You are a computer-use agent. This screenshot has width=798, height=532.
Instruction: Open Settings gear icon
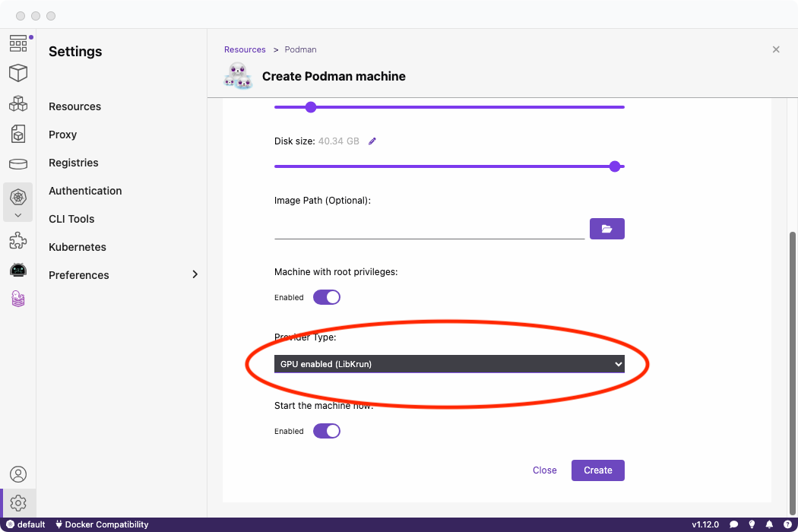pos(17,503)
